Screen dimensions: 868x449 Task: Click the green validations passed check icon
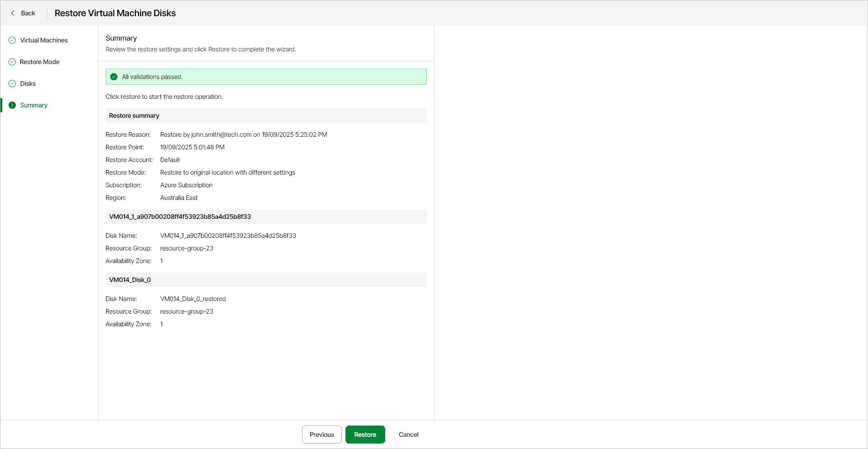point(114,77)
